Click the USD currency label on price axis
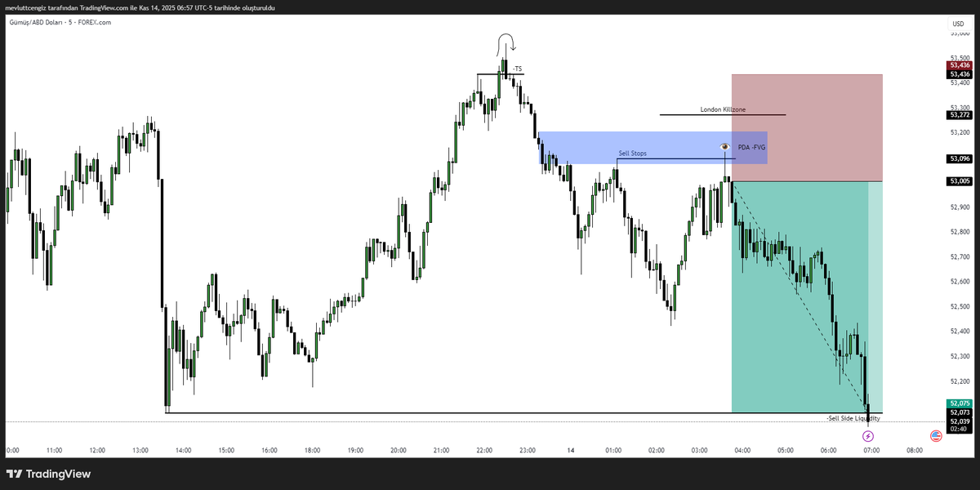The image size is (980, 490). (x=958, y=24)
